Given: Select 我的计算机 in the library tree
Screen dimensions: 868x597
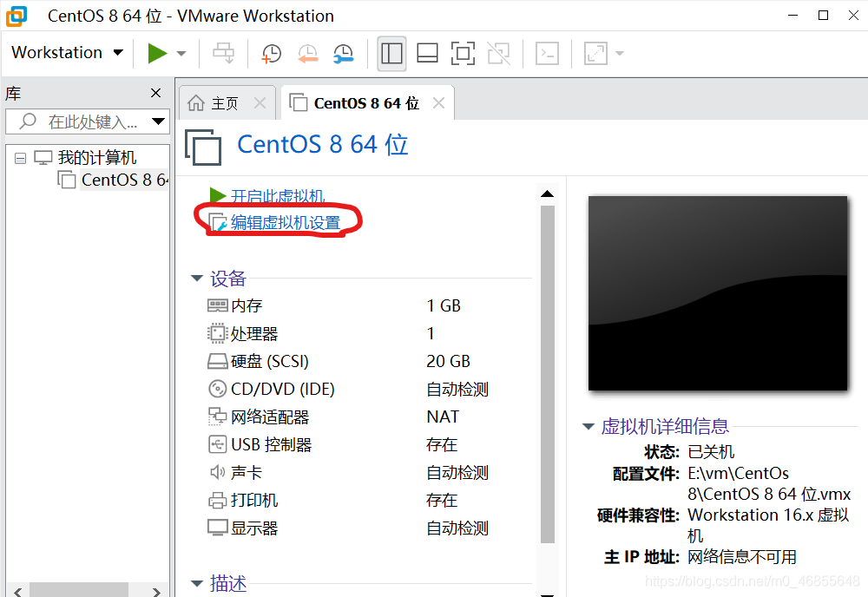Looking at the screenshot, I should (x=96, y=158).
